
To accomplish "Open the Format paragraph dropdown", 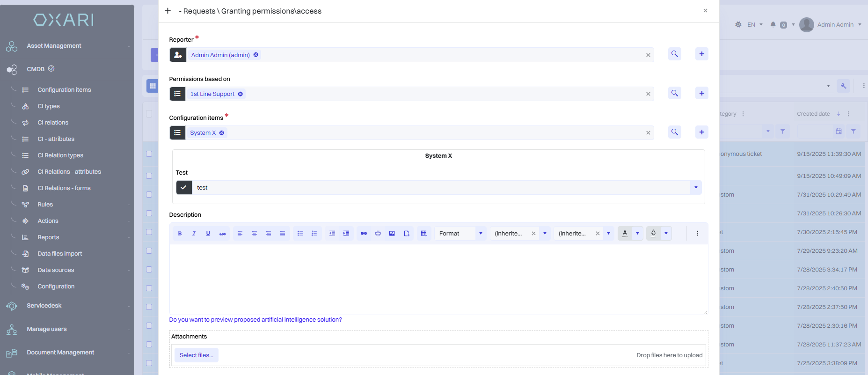I will (481, 234).
